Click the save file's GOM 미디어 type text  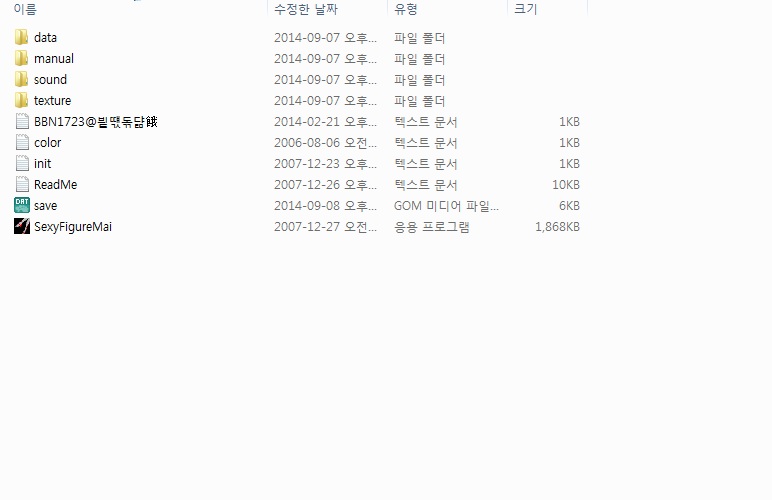[x=446, y=206]
